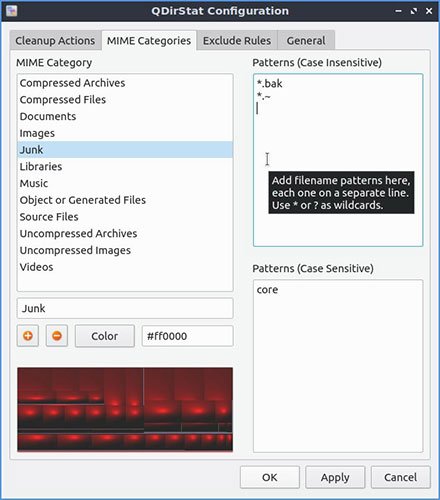Click the add category plus icon

coord(28,336)
